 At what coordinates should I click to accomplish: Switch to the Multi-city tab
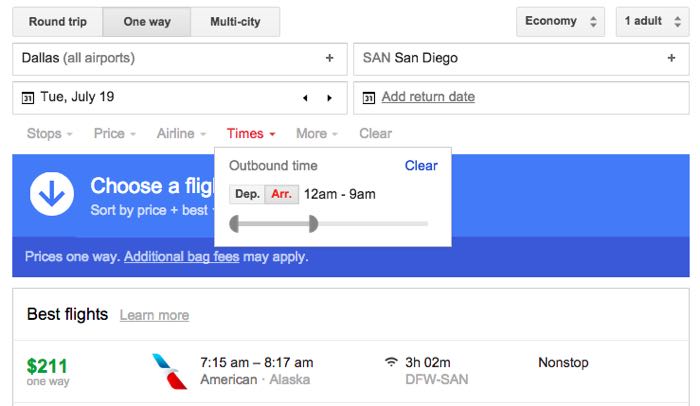235,21
